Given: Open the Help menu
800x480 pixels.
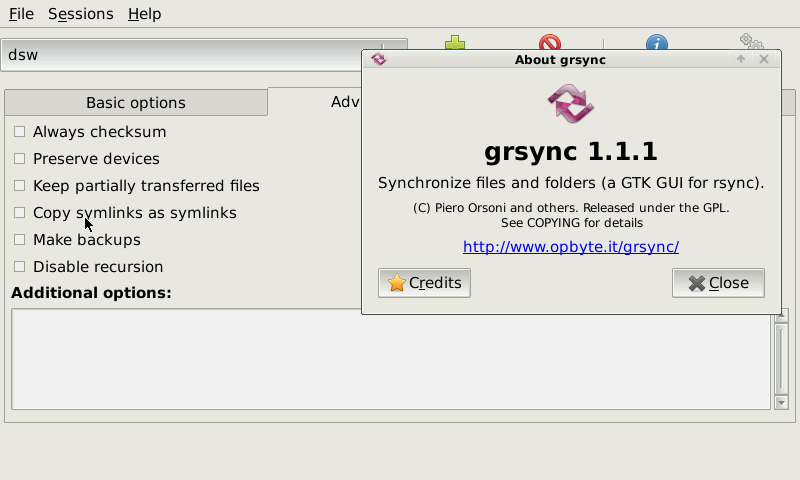Looking at the screenshot, I should tap(144, 14).
